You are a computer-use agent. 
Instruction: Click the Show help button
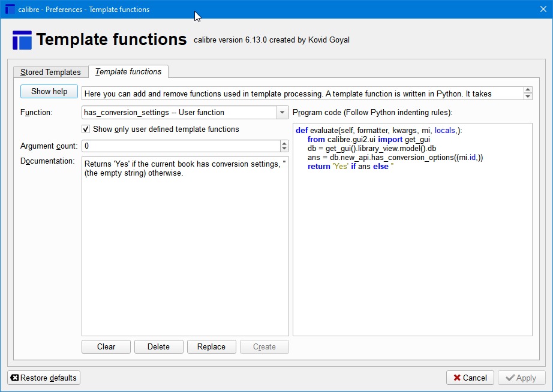tap(49, 92)
